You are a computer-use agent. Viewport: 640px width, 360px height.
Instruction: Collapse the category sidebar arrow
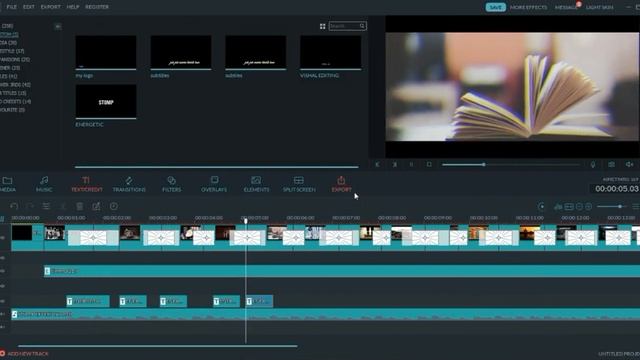click(x=58, y=27)
